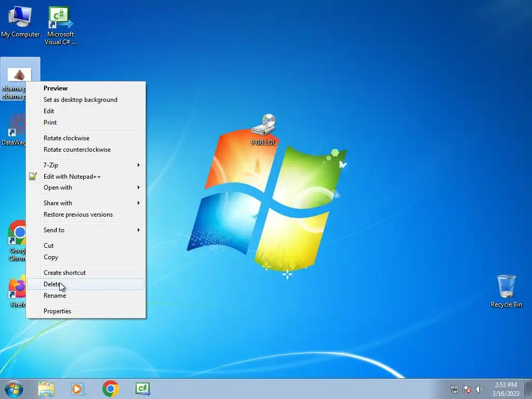Viewport: 532px width, 399px height.
Task: Open Chrome from the taskbar
Action: tap(110, 389)
